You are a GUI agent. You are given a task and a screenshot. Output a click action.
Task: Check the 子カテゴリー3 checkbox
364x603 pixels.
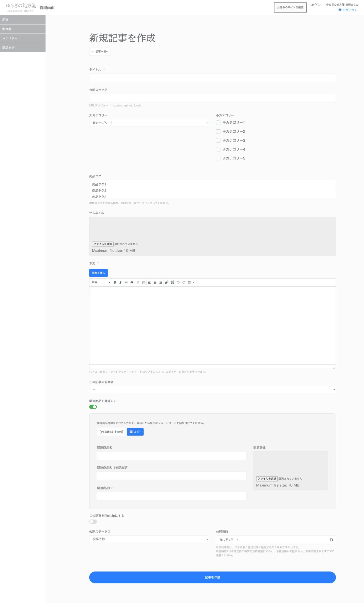coord(218,140)
